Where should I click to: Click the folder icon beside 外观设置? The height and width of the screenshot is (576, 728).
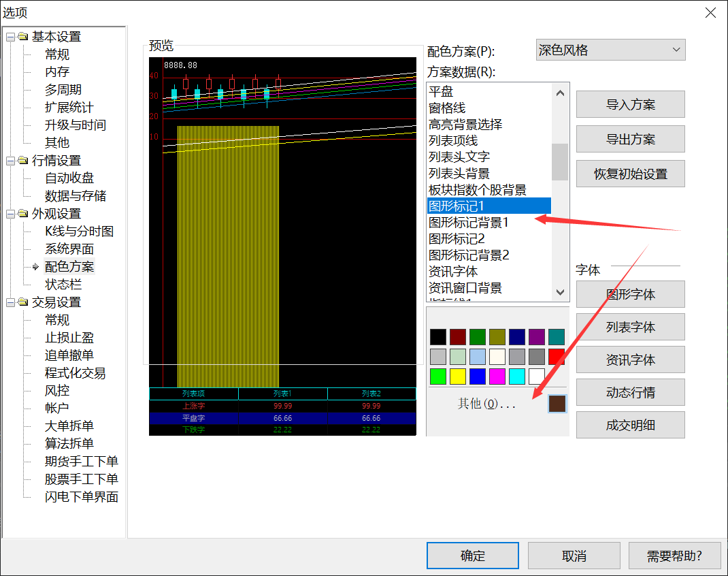tap(22, 213)
